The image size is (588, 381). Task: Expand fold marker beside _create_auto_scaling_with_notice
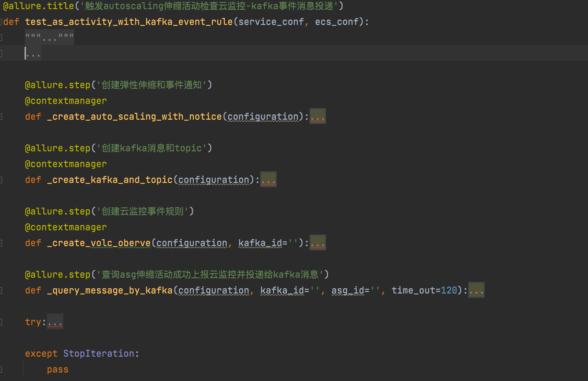pyautogui.click(x=1, y=117)
